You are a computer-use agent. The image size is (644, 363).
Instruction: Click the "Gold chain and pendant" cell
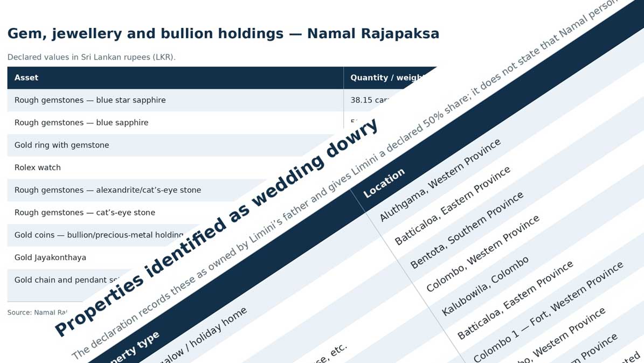pyautogui.click(x=66, y=280)
